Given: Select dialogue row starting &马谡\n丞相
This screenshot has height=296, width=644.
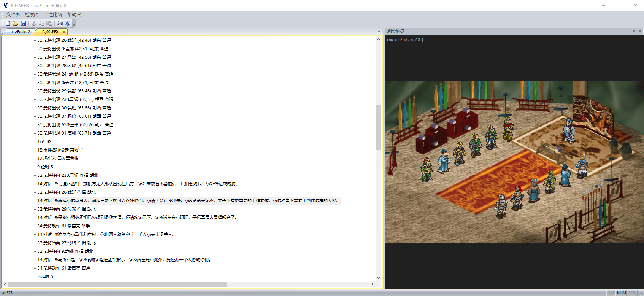Looking at the screenshot, I should coord(138,184).
